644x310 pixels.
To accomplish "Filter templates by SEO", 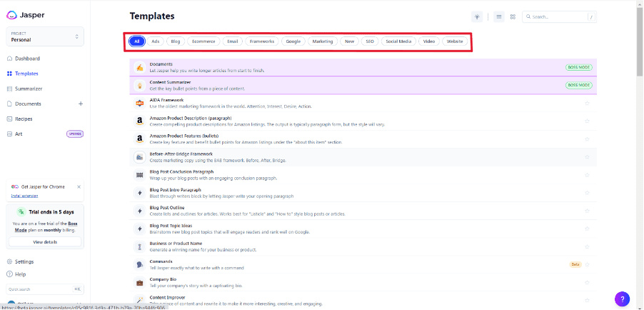I will [370, 41].
